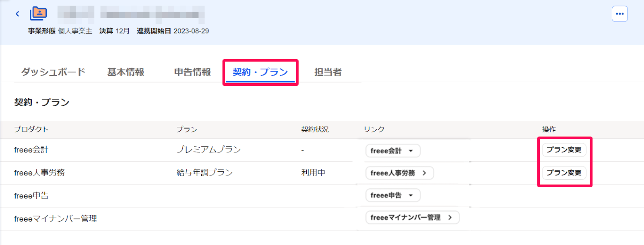The width and height of the screenshot is (644, 245).
Task: Click the freee会計 product name
Action: (x=31, y=150)
